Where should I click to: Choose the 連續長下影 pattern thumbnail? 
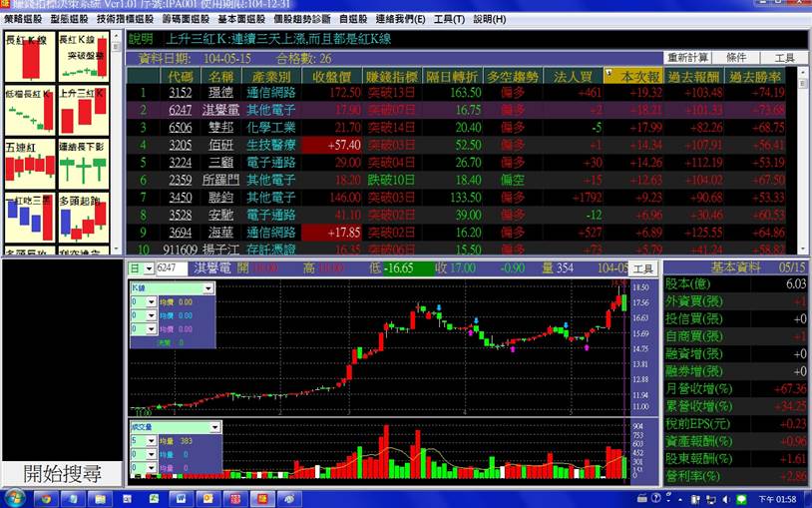84,164
